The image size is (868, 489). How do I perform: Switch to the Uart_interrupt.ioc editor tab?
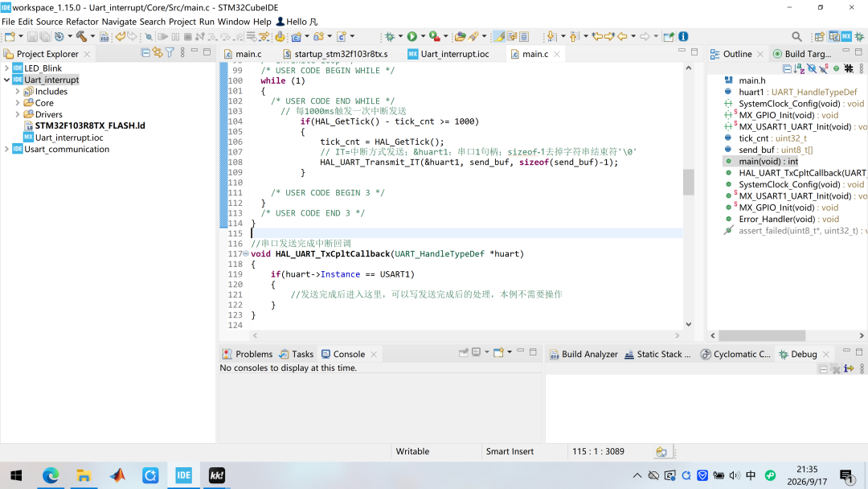point(449,54)
